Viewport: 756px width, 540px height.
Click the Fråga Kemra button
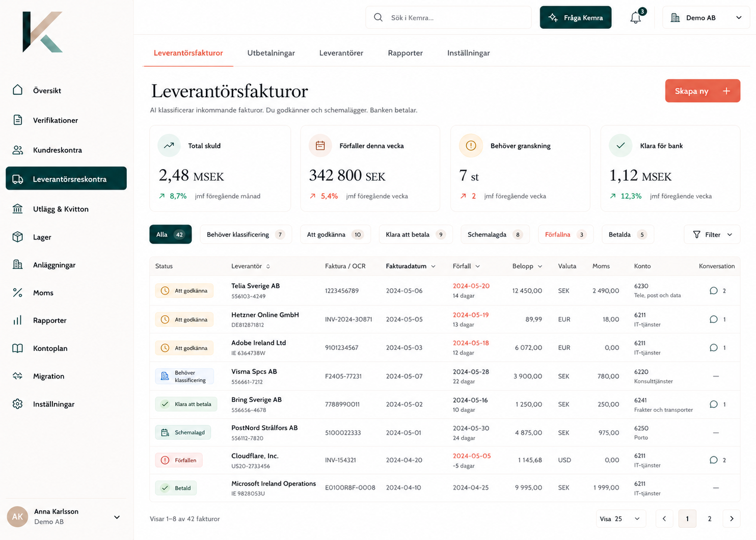576,17
